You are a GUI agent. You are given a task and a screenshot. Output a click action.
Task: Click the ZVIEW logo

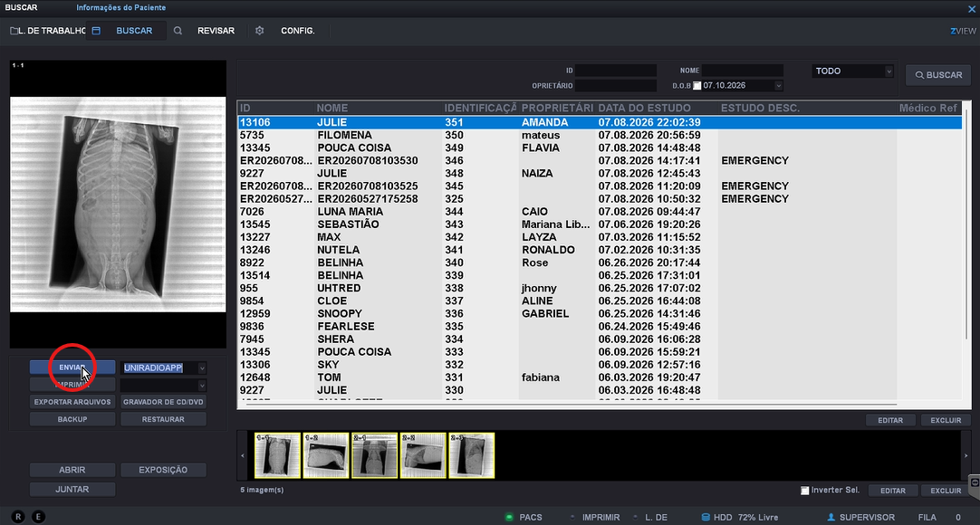point(963,31)
